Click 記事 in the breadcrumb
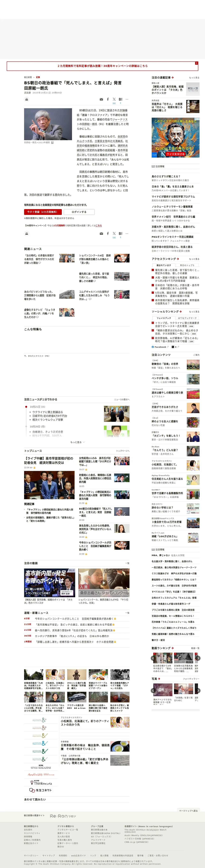Image resolution: width=205 pixels, height=868 pixels. 38,77
